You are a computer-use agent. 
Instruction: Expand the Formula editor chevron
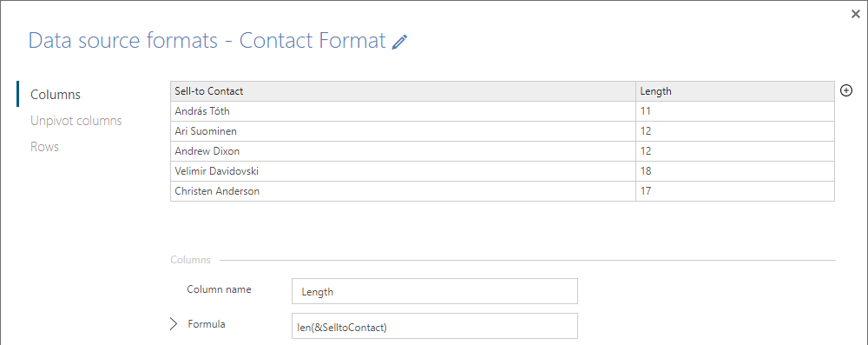coord(174,324)
